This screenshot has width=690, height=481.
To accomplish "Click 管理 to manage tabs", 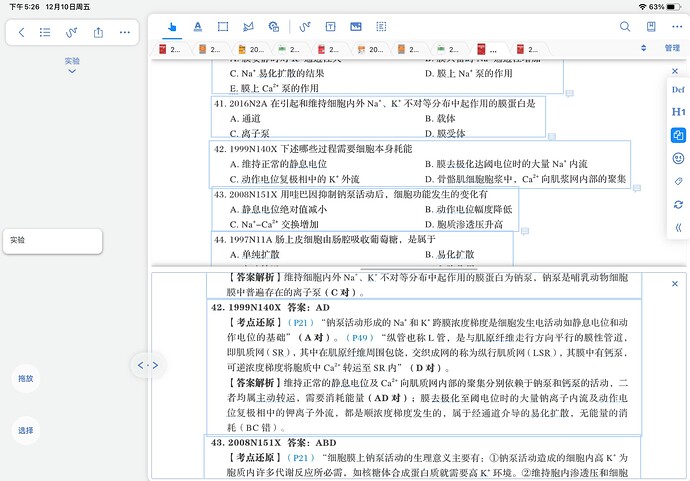I will point(672,48).
